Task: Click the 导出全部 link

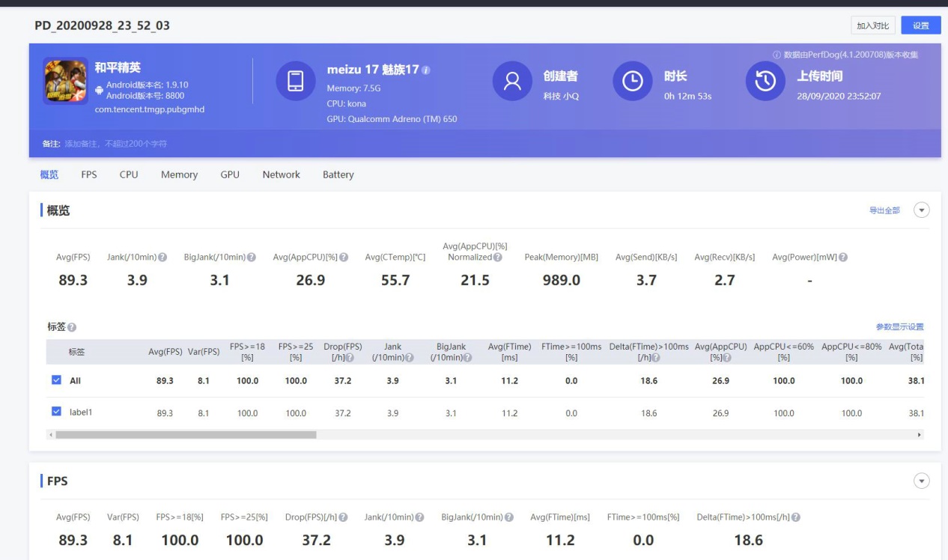Action: click(x=884, y=210)
